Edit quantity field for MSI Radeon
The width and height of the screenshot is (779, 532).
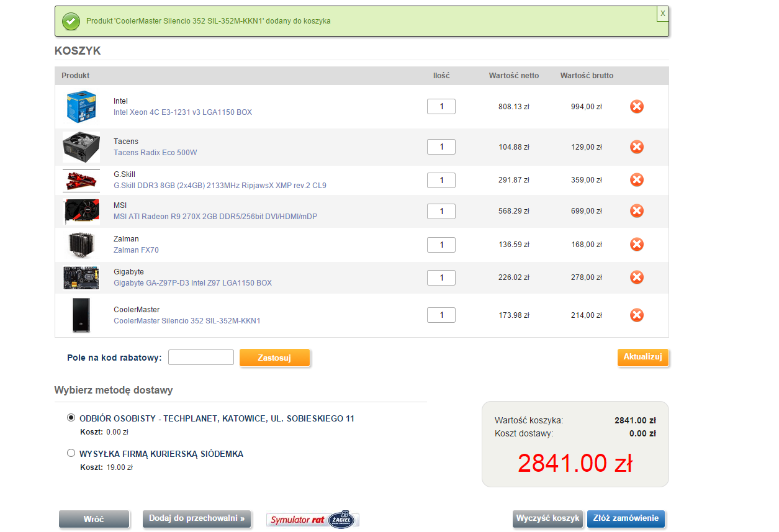(441, 211)
